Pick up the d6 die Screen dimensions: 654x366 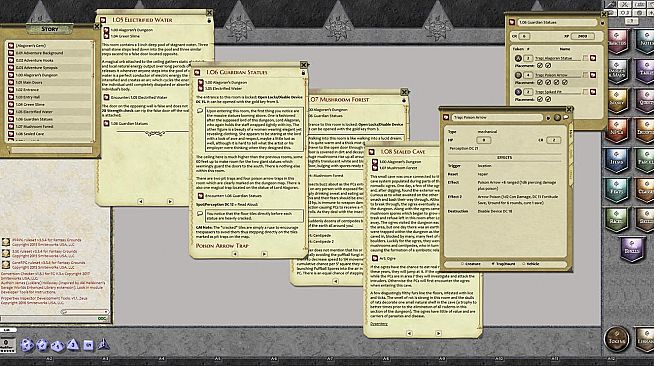pyautogui.click(x=88, y=345)
